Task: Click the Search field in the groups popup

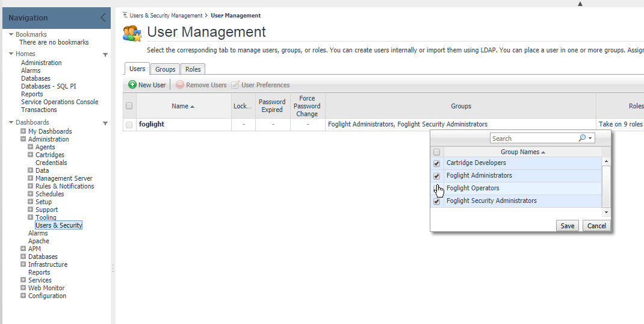Action: pos(533,138)
